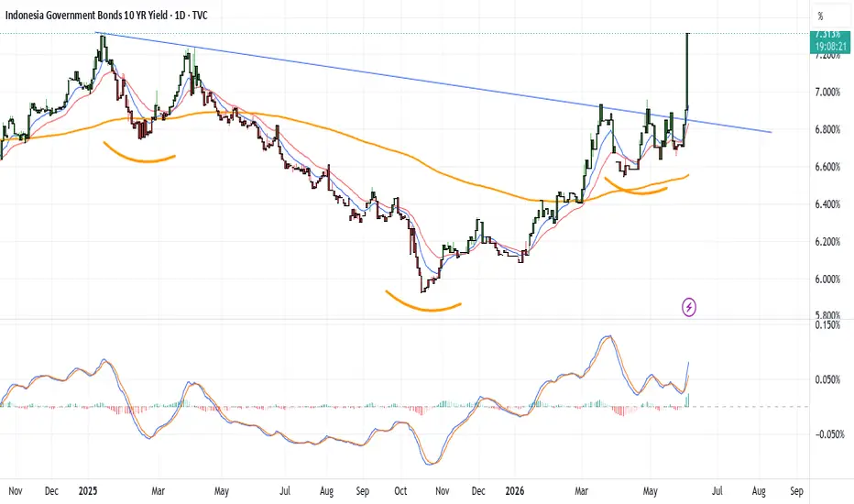Select the blue descending trendline drawing
The height and width of the screenshot is (504, 854).
click(433, 82)
